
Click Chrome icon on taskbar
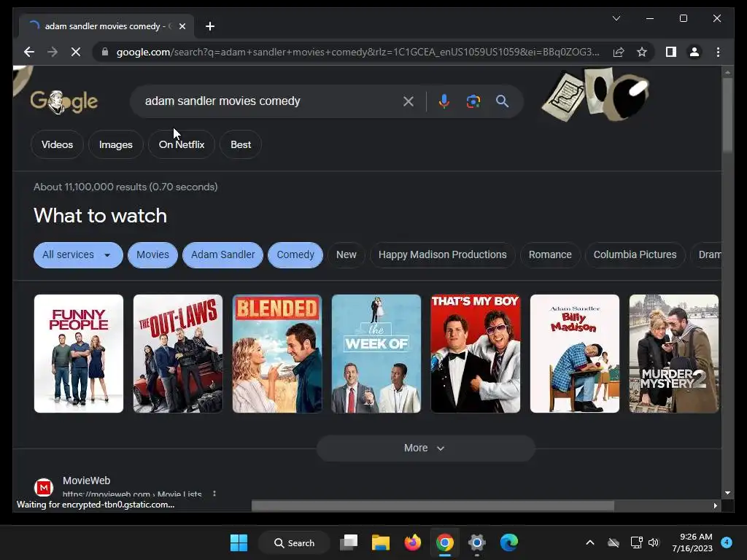[444, 542]
